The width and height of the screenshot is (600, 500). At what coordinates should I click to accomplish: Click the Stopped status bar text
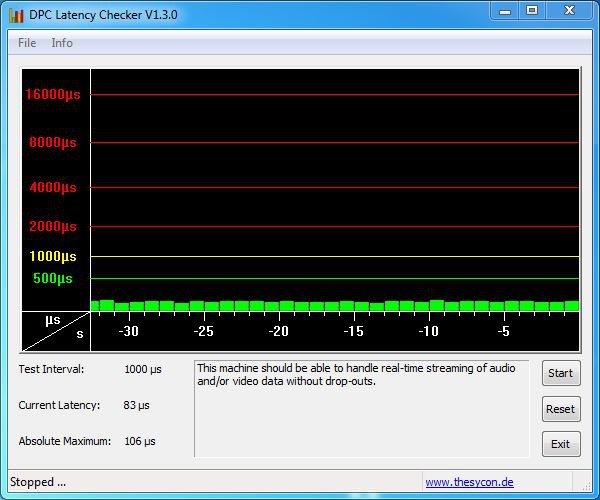38,482
